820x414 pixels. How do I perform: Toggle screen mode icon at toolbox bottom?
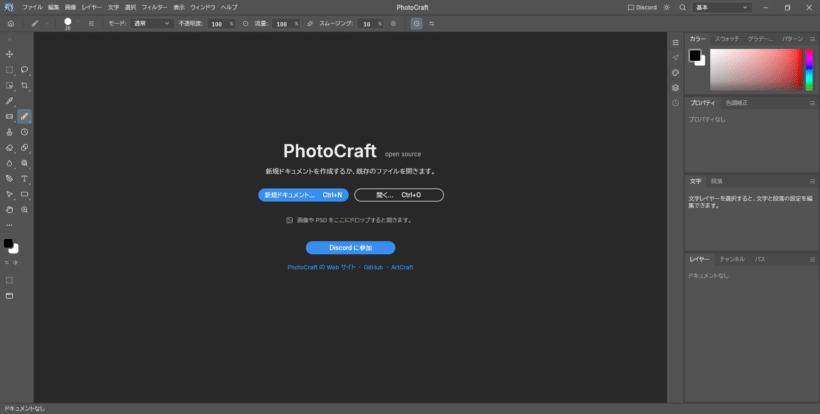click(9, 296)
